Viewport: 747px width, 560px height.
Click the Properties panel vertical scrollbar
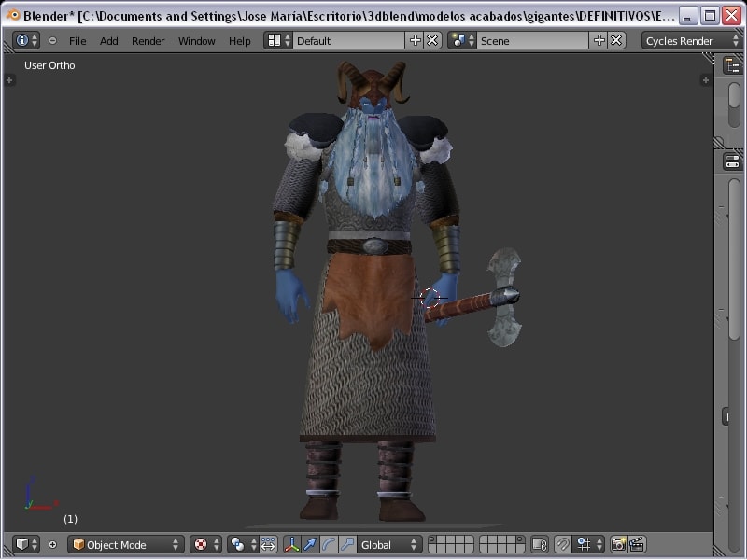(735, 259)
